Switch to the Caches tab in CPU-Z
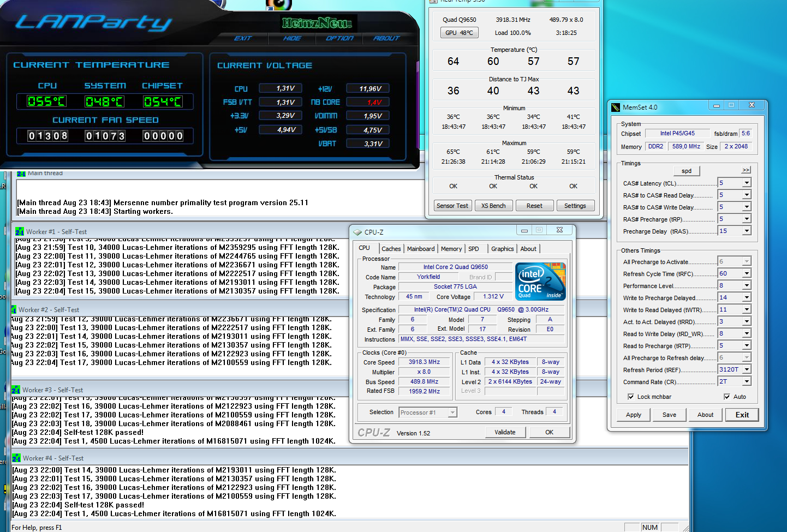Screen dimensions: 787x532 coord(391,249)
